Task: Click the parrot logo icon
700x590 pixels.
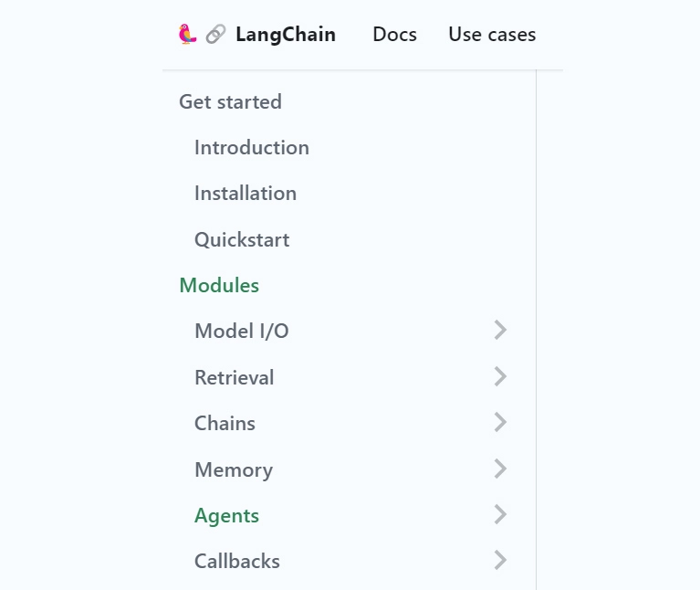Action: pos(187,35)
